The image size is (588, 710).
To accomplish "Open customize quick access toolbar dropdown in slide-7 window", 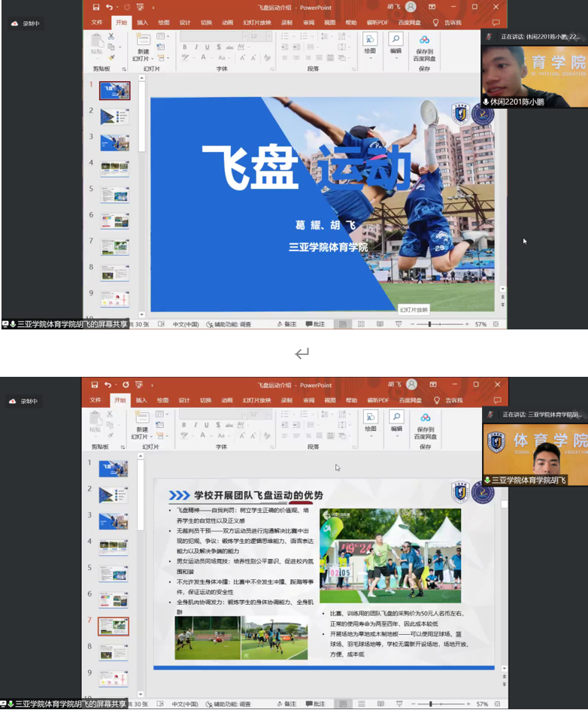I will [152, 385].
